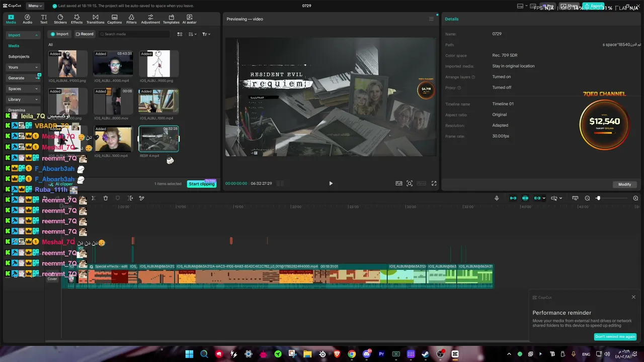This screenshot has height=362, width=644.
Task: Click the Import media button
Action: [x=59, y=34]
